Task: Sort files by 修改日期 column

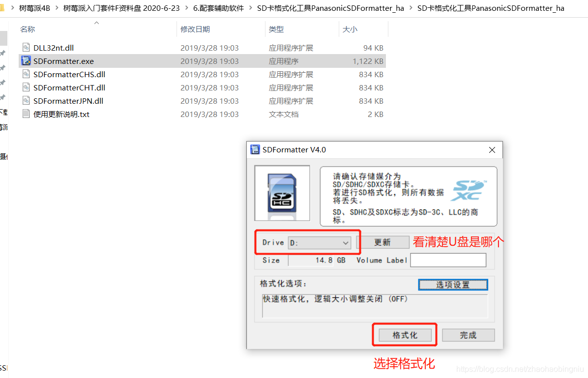Action: click(x=195, y=29)
